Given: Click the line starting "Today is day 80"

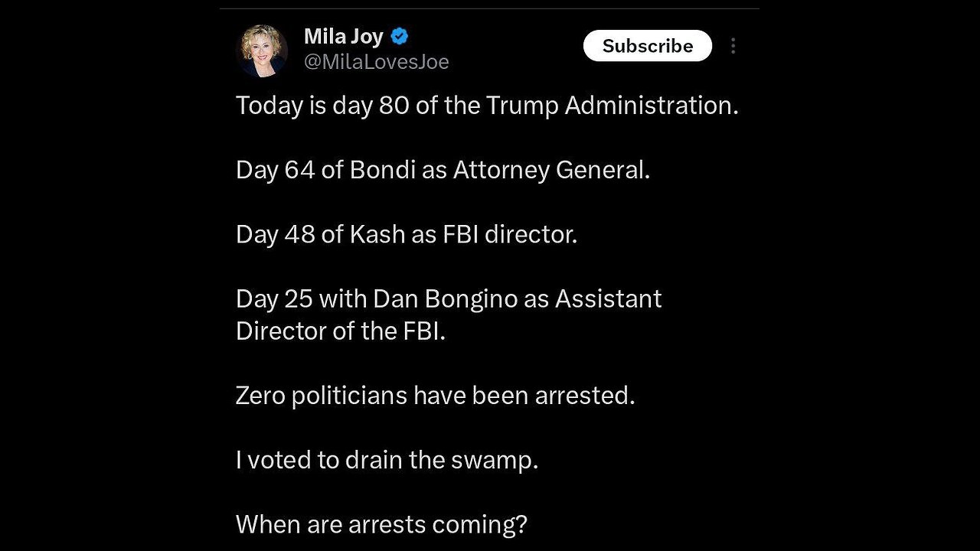Looking at the screenshot, I should (x=487, y=105).
